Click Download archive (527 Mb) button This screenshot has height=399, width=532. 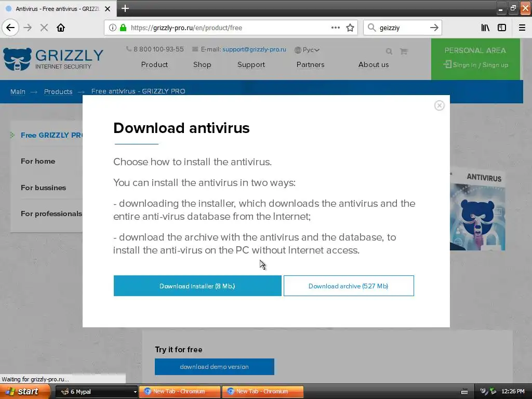(349, 286)
